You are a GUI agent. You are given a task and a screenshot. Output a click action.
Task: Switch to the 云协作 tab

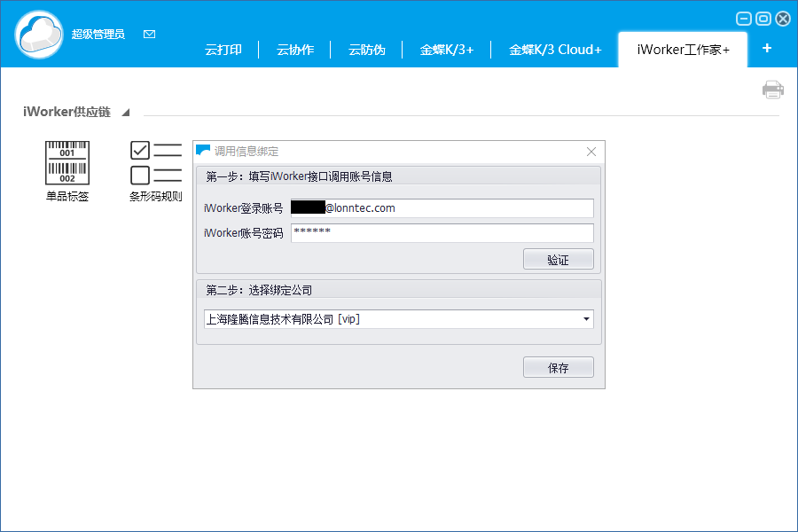[294, 50]
